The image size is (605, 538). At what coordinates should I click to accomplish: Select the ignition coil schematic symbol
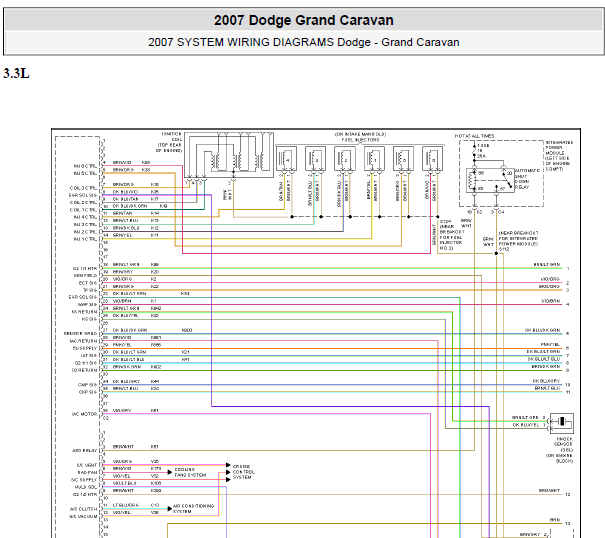point(229,155)
